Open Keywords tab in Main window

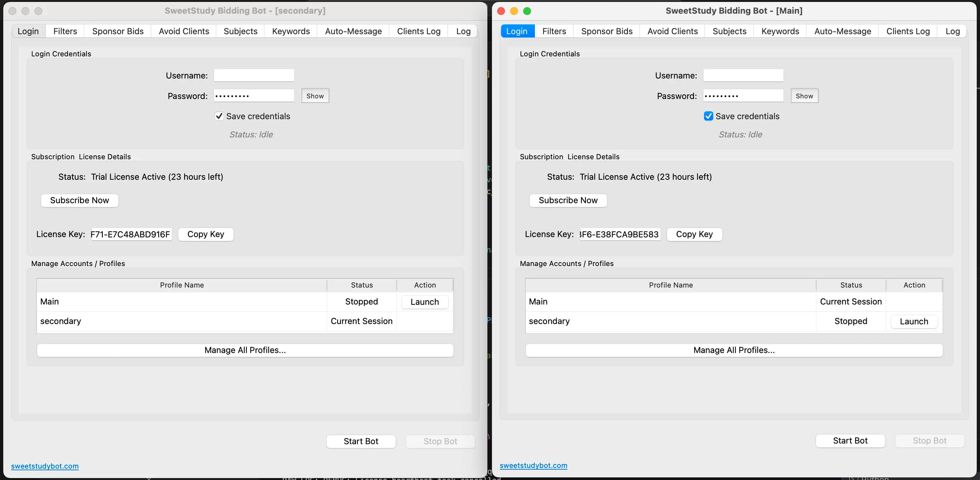tap(780, 31)
